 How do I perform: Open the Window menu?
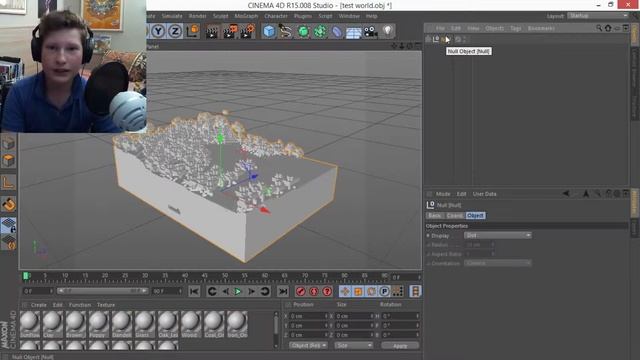tap(349, 16)
